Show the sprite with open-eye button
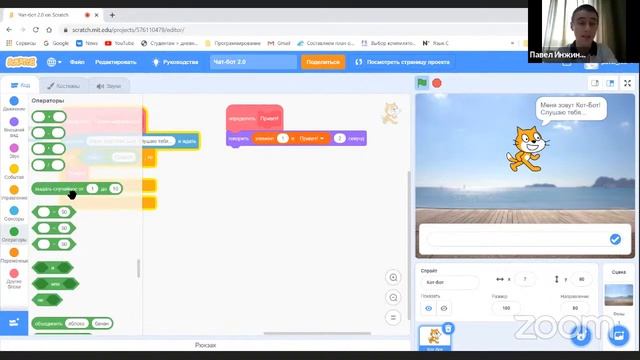The image size is (640, 360). pos(429,308)
